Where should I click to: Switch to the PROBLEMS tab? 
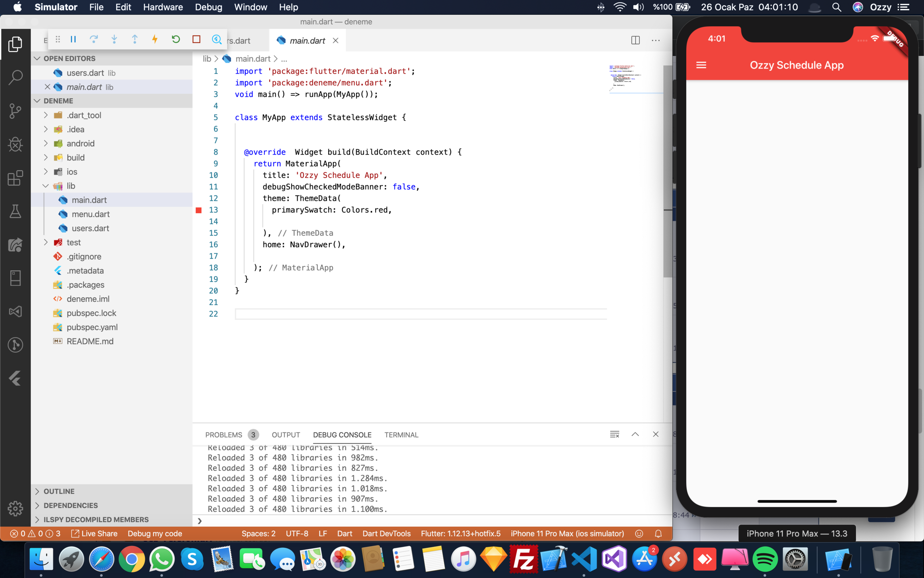click(232, 435)
